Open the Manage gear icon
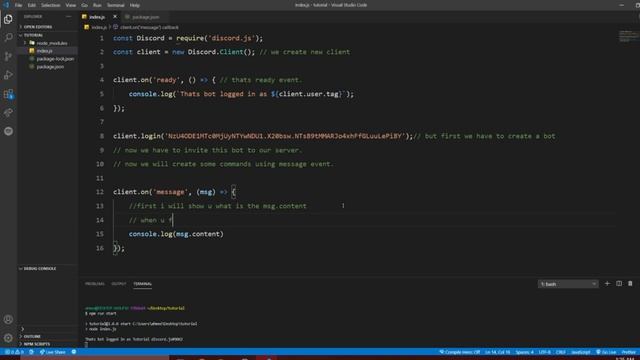The width and height of the screenshot is (640, 360). (x=8, y=338)
